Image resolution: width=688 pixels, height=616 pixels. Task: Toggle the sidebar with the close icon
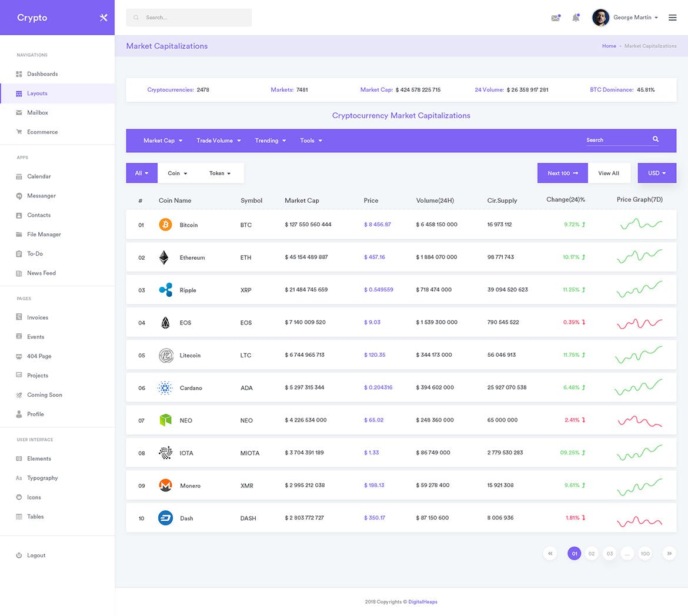pos(103,17)
